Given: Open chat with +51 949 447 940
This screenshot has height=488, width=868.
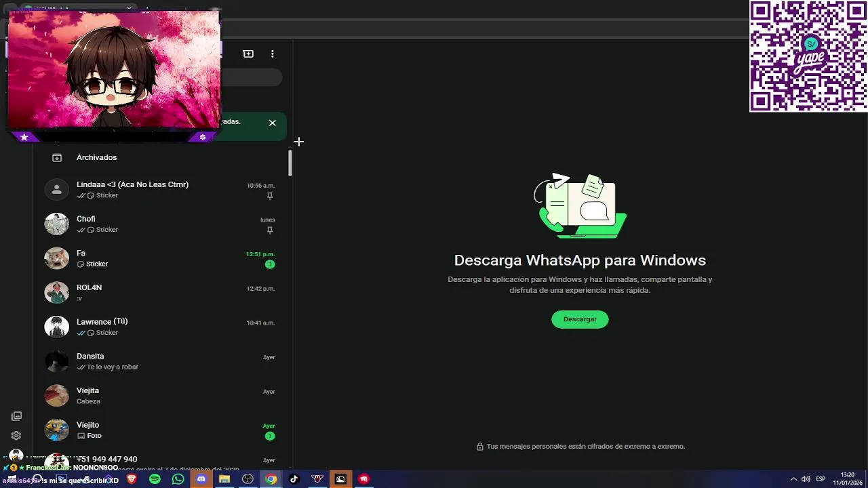Looking at the screenshot, I should [161, 458].
